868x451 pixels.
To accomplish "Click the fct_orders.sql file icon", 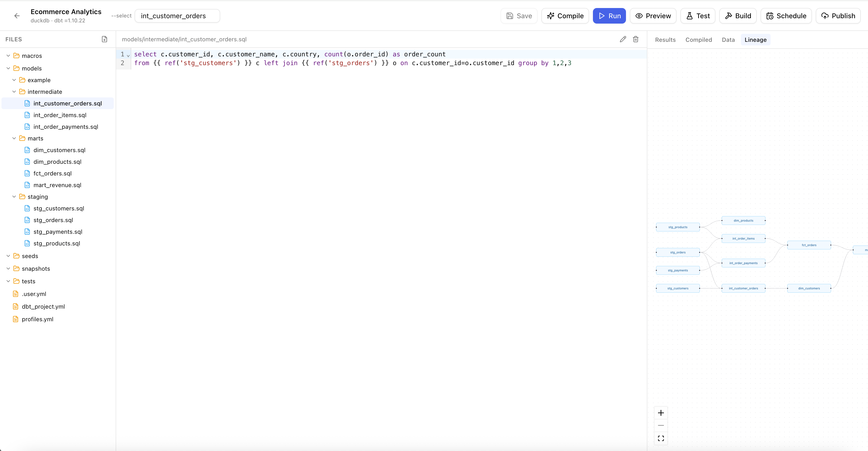I will click(x=27, y=173).
